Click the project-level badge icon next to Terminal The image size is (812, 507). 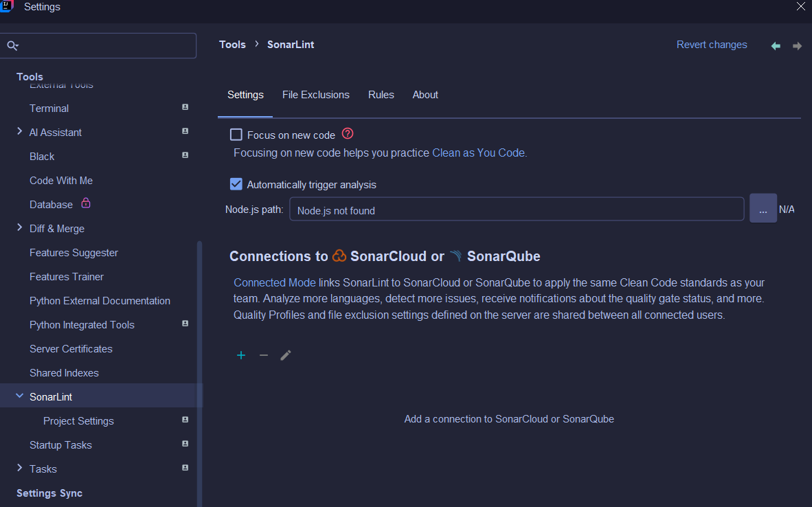click(x=185, y=107)
